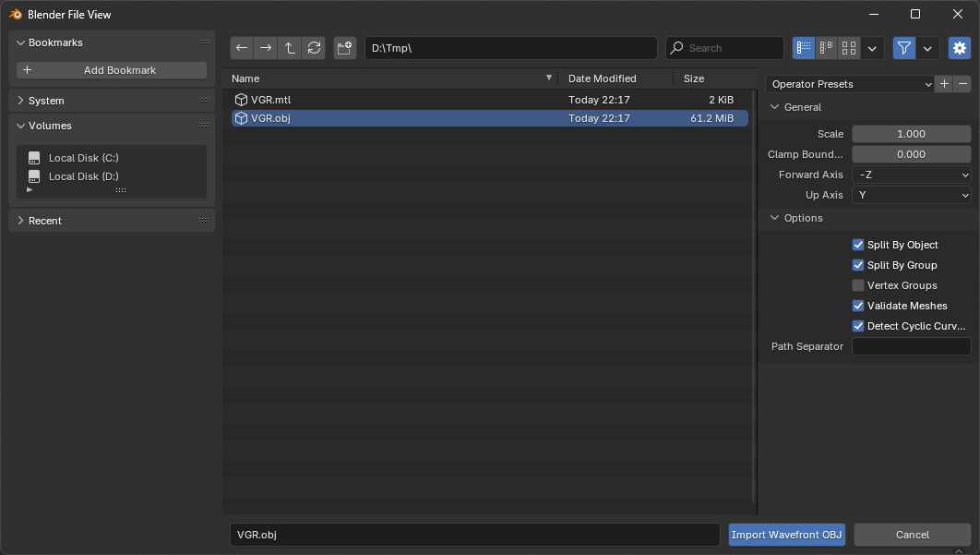The height and width of the screenshot is (555, 980).
Task: Switch to thumbnail grid display mode
Action: tap(849, 47)
